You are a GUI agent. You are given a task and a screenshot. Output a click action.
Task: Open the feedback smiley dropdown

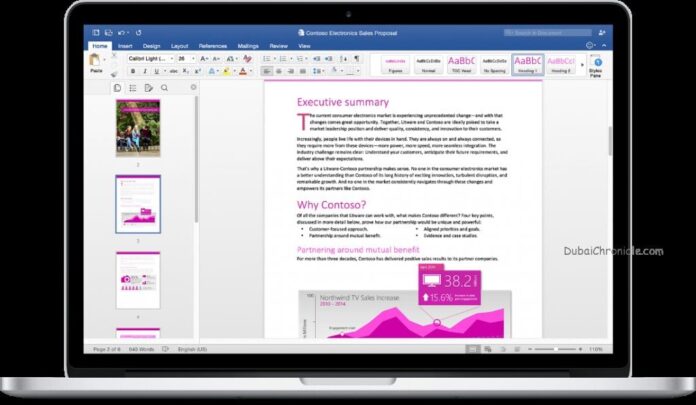[591, 45]
